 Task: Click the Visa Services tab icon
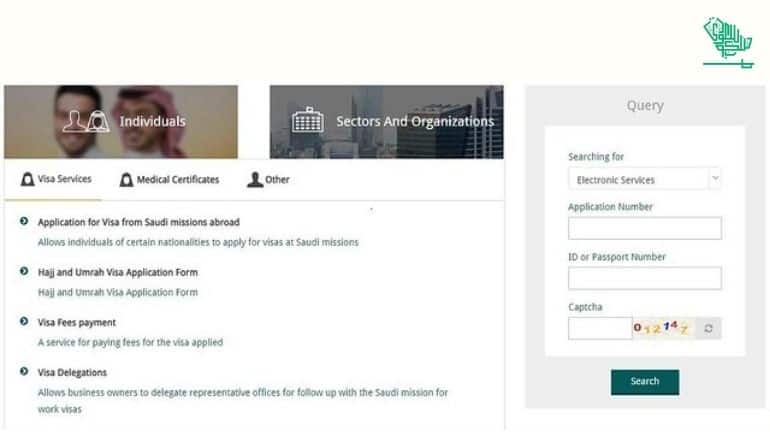28,179
